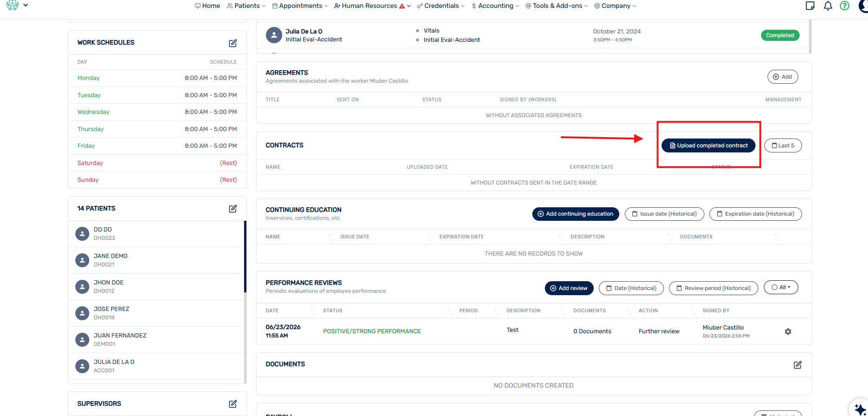Viewport: 868px width, 416px height.
Task: Sort continuing education by Expiration Date
Action: click(x=560, y=237)
